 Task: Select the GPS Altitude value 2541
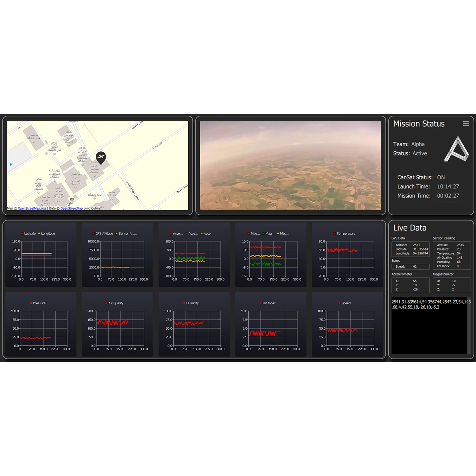point(417,245)
